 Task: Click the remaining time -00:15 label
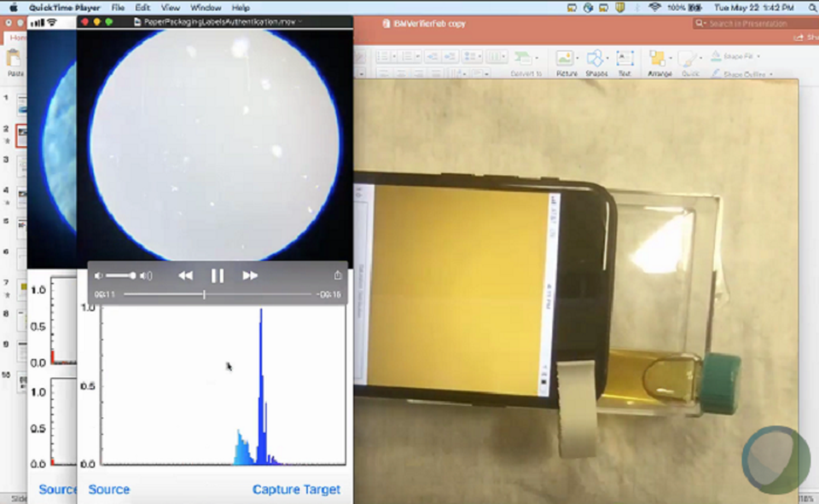(328, 294)
